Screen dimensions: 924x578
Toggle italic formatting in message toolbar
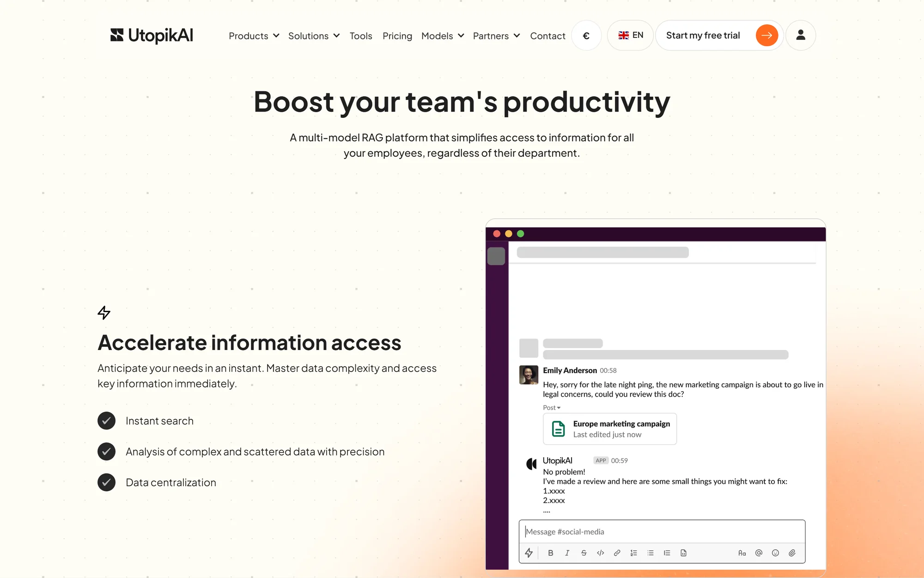567,553
